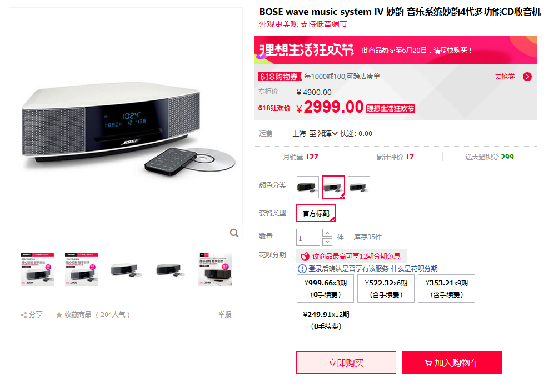The image size is (549, 392).
Task: Decrease quantity with the down arrow
Action: click(327, 242)
